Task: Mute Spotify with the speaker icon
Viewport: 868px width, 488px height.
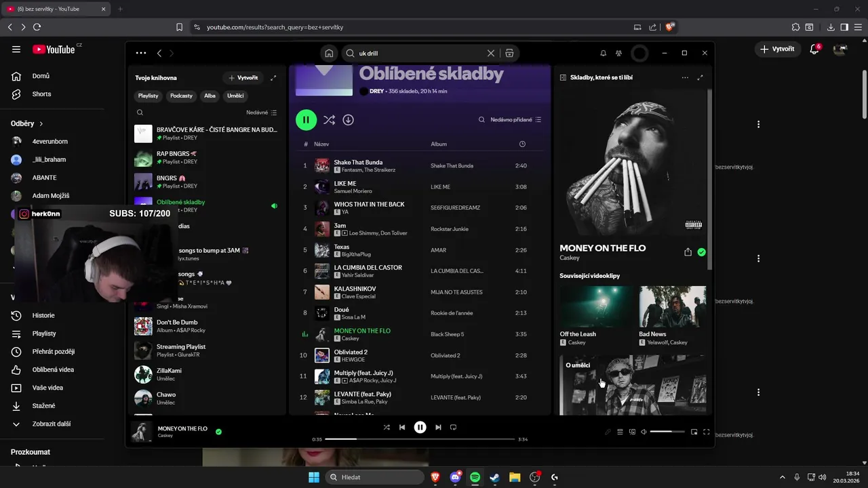Action: 644,432
